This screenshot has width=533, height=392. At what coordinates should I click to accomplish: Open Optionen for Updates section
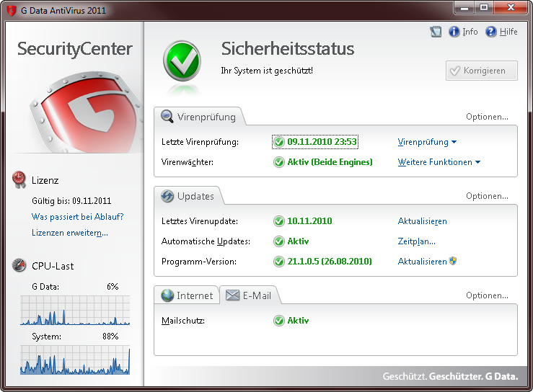point(487,196)
